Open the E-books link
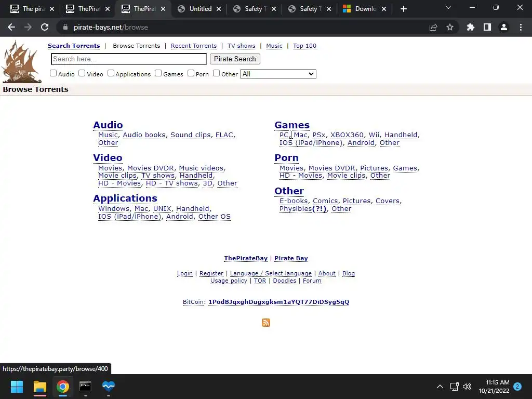Screen dimensions: 532x399 [x=294, y=201]
